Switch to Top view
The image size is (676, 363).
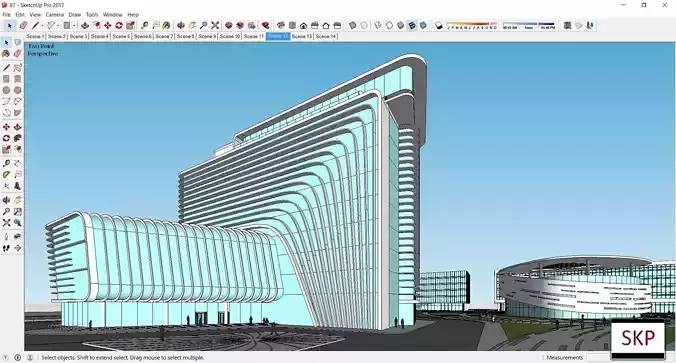pos(292,25)
